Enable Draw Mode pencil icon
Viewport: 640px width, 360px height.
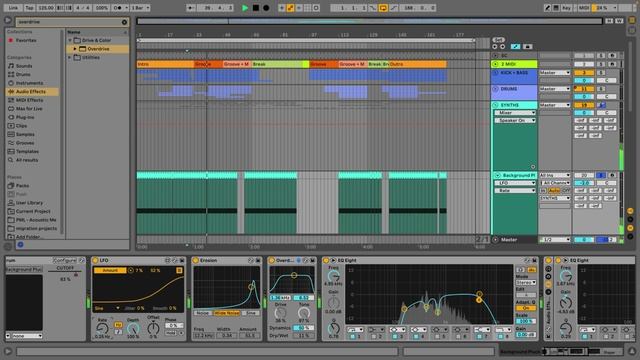pyautogui.click(x=547, y=8)
